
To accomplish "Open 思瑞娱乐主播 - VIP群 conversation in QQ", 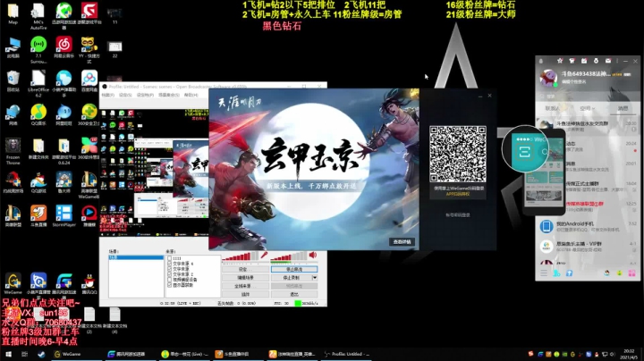I will click(588, 247).
